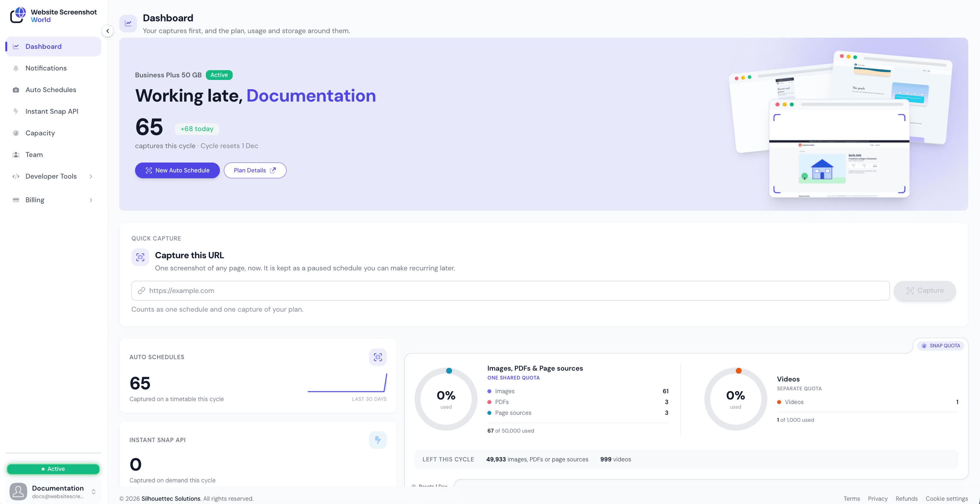Select Instant Snap API in sidebar
The width and height of the screenshot is (980, 504).
coord(53,111)
